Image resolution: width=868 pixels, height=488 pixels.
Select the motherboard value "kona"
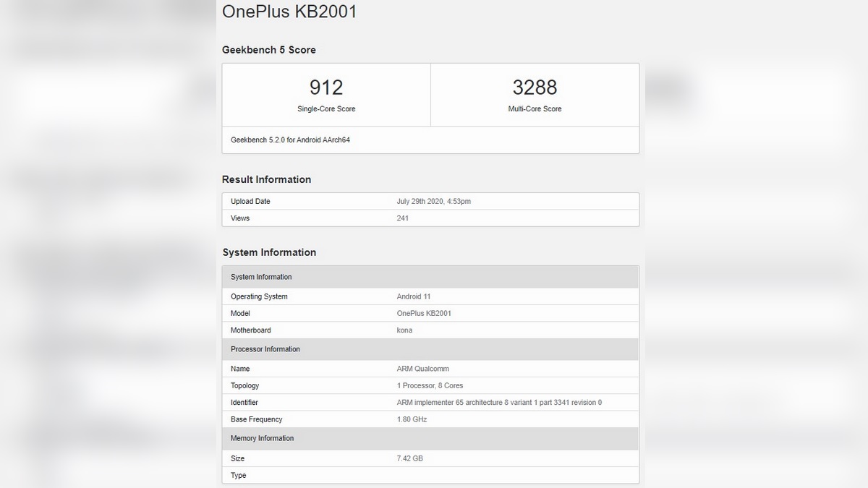[404, 330]
